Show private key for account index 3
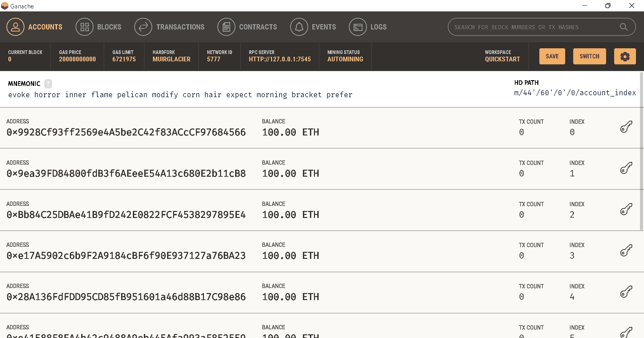 click(x=626, y=250)
